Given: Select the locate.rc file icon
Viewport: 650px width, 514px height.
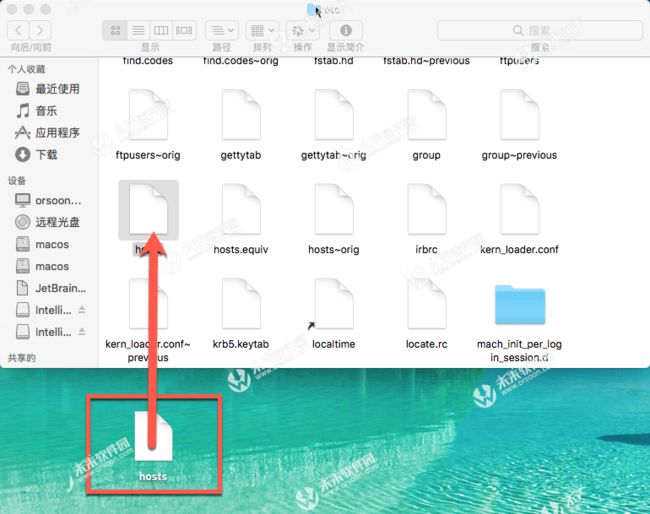Looking at the screenshot, I should tap(427, 304).
